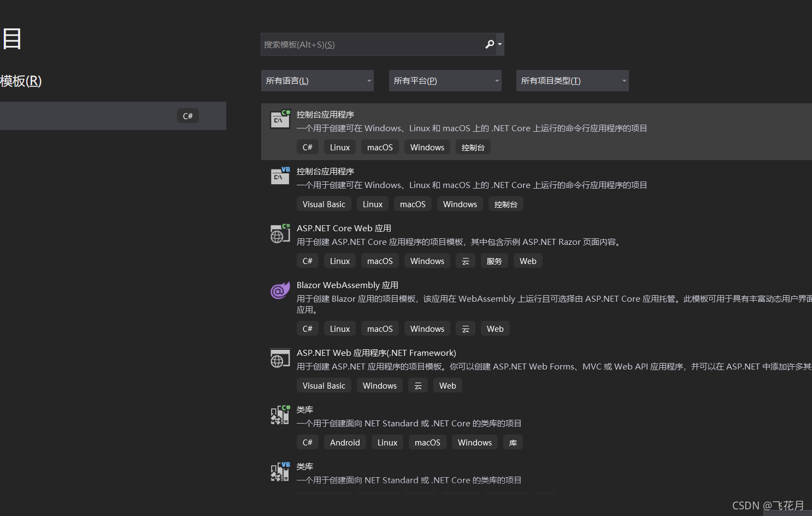Select the VB class library icon

click(x=280, y=472)
